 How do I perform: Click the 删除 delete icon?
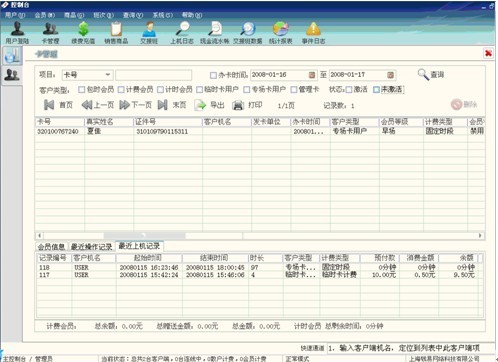coord(456,104)
